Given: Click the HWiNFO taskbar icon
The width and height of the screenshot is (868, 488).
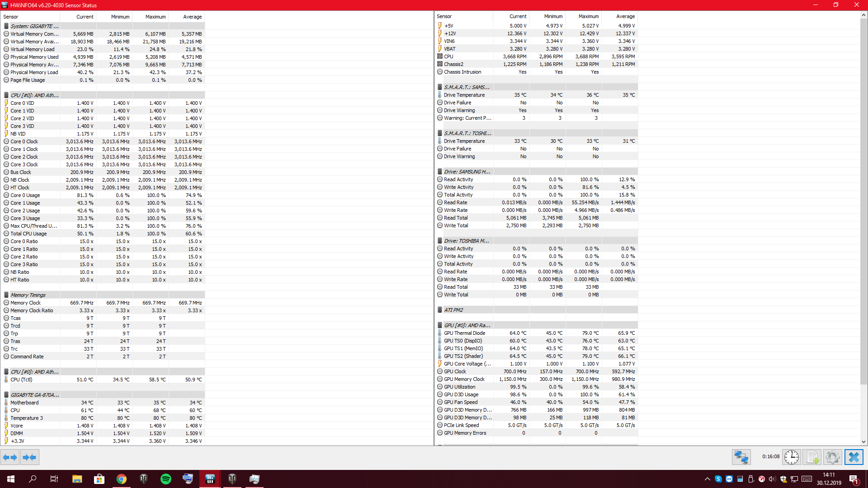Looking at the screenshot, I should click(x=210, y=479).
